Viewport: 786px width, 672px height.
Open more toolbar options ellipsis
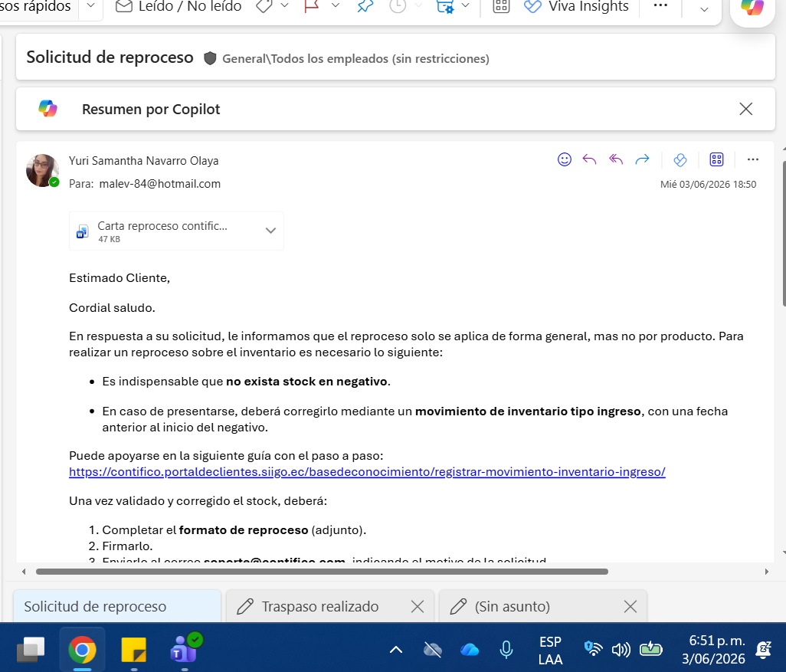point(660,5)
